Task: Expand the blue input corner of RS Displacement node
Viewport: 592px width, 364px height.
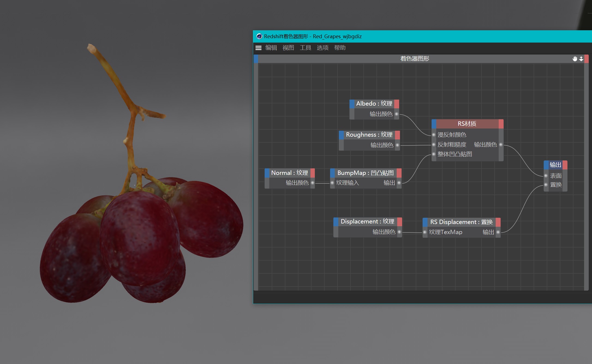Action: coord(425,222)
